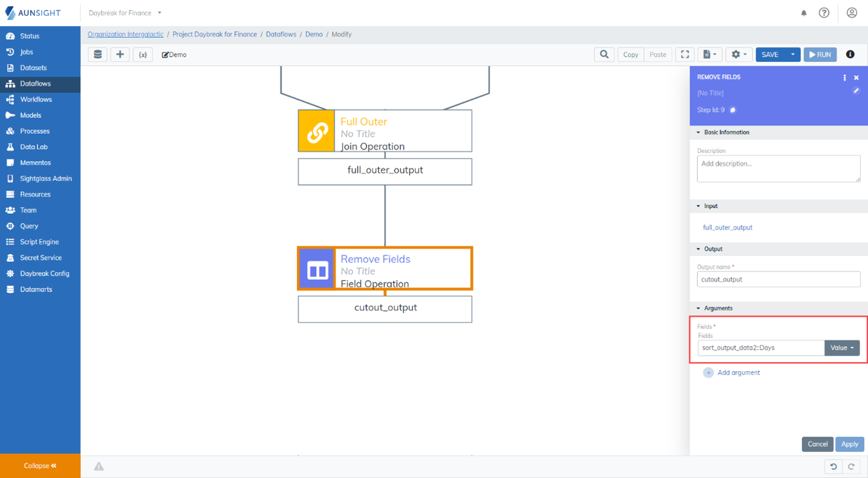868x478 pixels.
Task: Open notifications bell icon
Action: pyautogui.click(x=804, y=13)
